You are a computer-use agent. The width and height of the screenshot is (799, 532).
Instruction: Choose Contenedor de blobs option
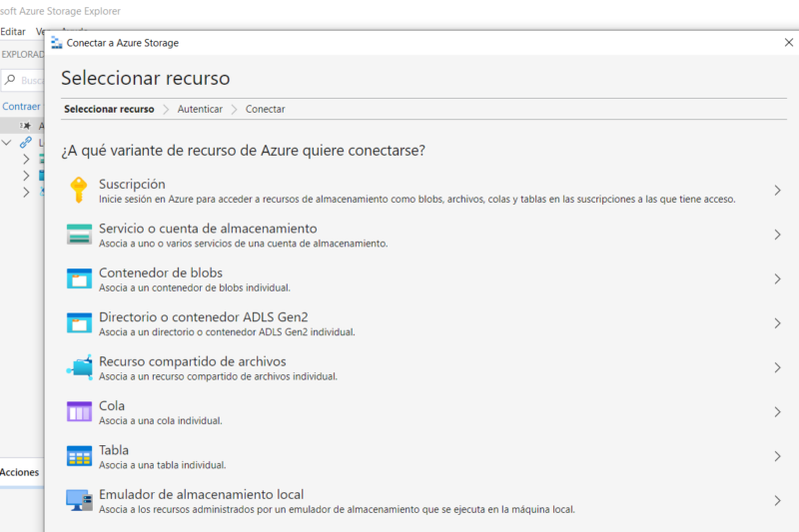(161, 272)
